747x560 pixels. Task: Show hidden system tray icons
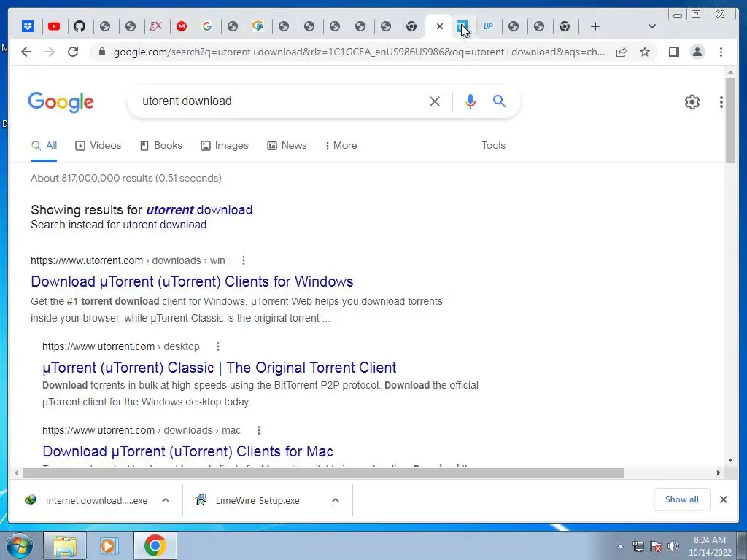[x=620, y=547]
